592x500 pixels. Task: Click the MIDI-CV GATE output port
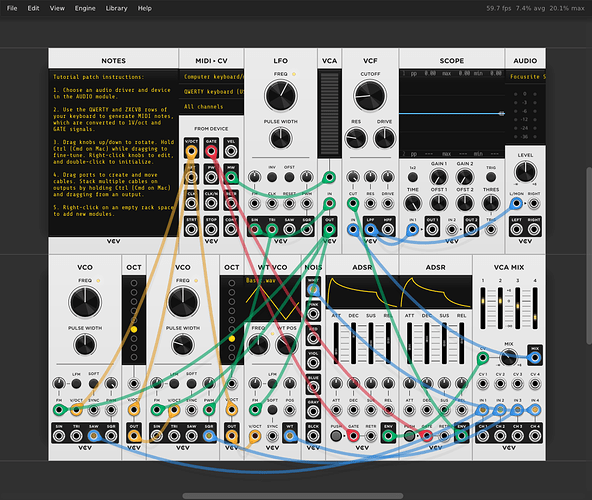tap(211, 151)
